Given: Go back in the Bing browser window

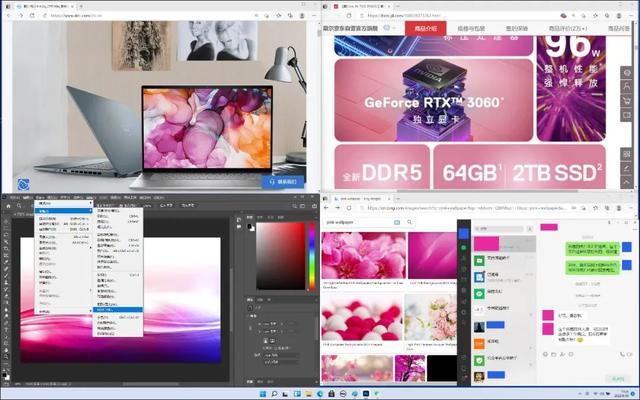Looking at the screenshot, I should click(326, 208).
